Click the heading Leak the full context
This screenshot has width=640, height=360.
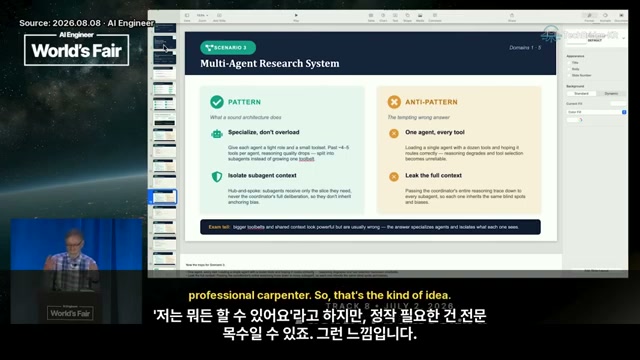click(433, 176)
